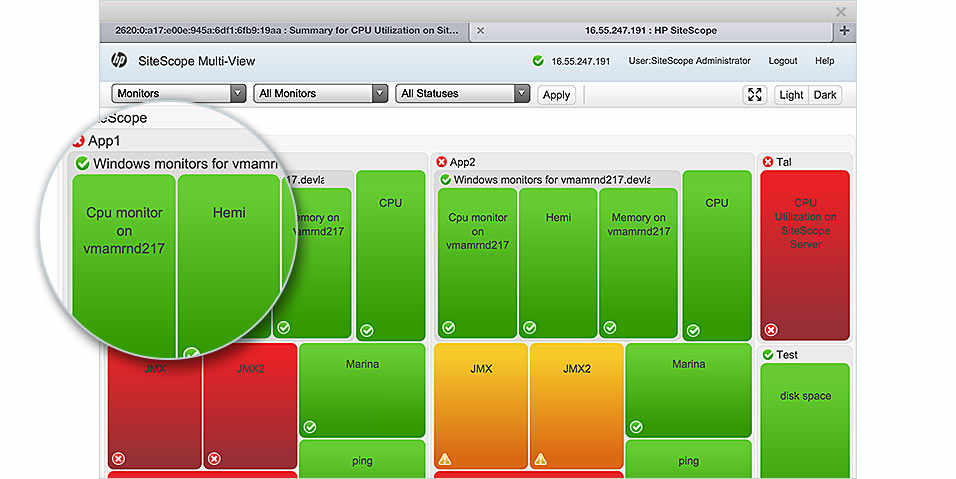Close the Summary for CPU Utilization tab
This screenshot has height=479, width=956.
[x=480, y=30]
